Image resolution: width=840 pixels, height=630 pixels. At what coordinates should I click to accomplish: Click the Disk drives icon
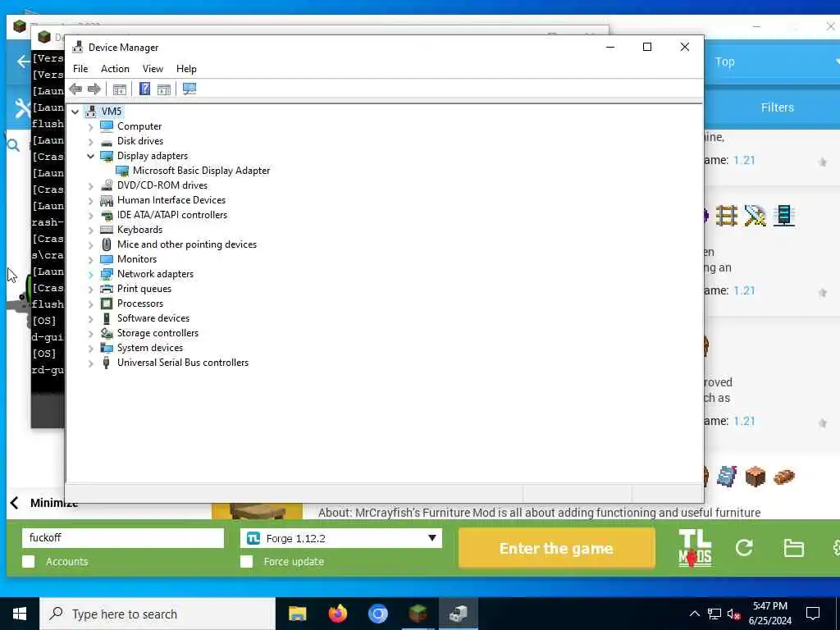pyautogui.click(x=107, y=141)
